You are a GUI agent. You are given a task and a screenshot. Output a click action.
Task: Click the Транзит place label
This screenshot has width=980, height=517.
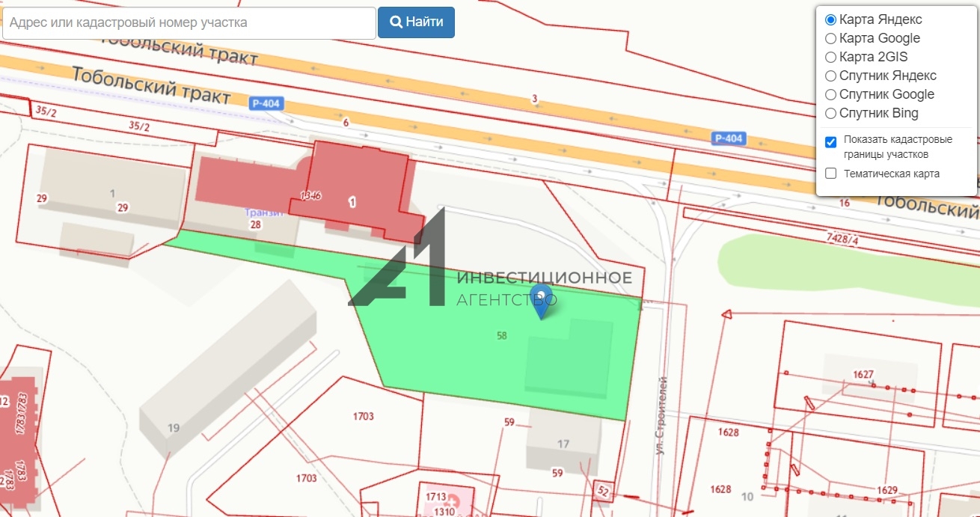(263, 212)
